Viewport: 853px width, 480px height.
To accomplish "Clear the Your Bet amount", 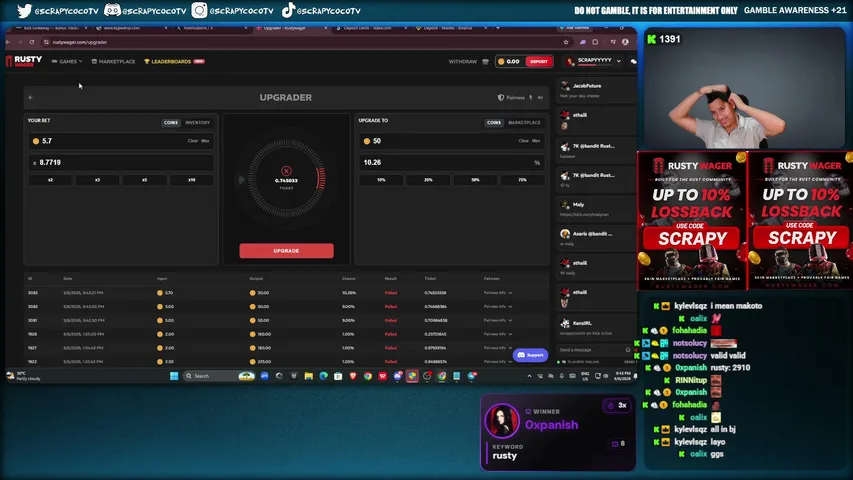I will pyautogui.click(x=193, y=141).
